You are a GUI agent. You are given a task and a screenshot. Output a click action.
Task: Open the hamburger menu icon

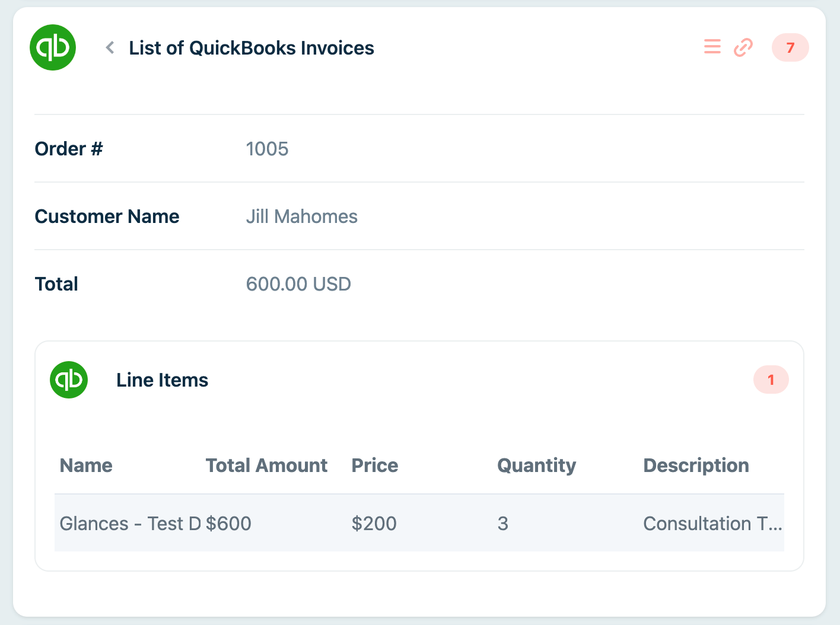tap(712, 47)
